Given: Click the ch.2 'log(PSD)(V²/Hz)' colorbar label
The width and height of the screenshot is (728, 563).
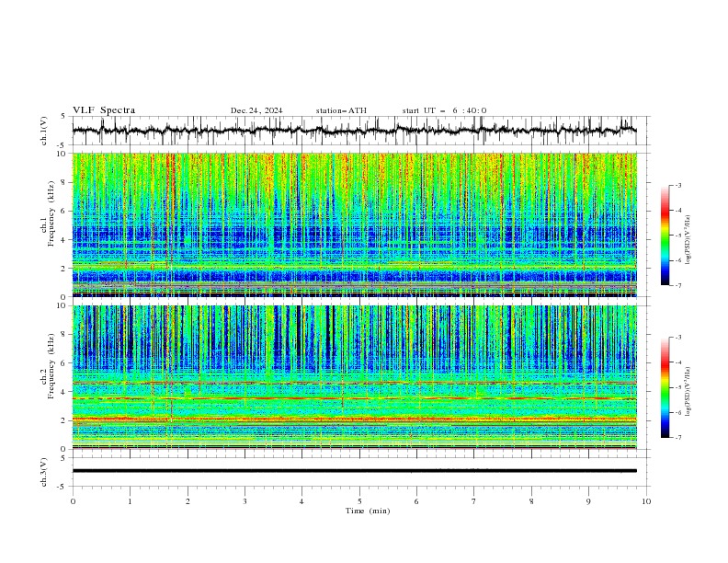Looking at the screenshot, I should [x=688, y=391].
